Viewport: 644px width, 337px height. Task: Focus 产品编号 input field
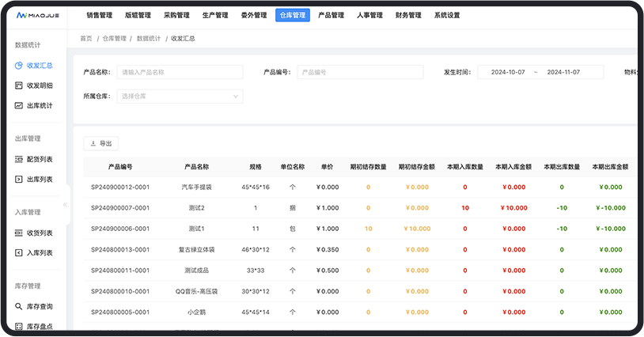coord(360,72)
